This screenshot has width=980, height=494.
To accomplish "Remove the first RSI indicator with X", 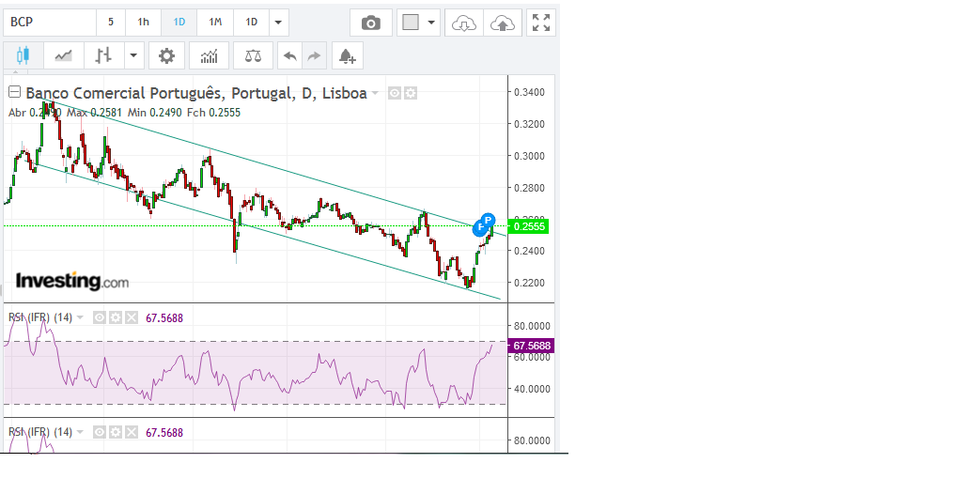I will click(x=132, y=317).
